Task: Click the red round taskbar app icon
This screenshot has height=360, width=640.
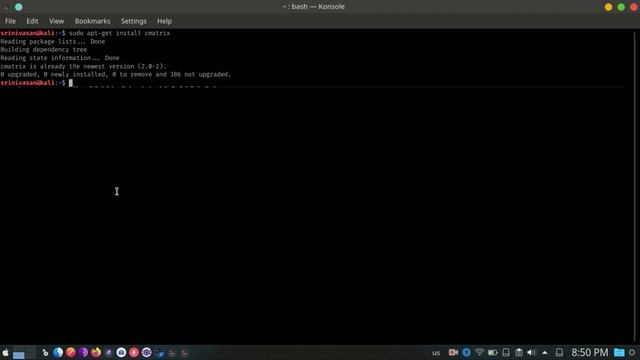Action: [71, 353]
